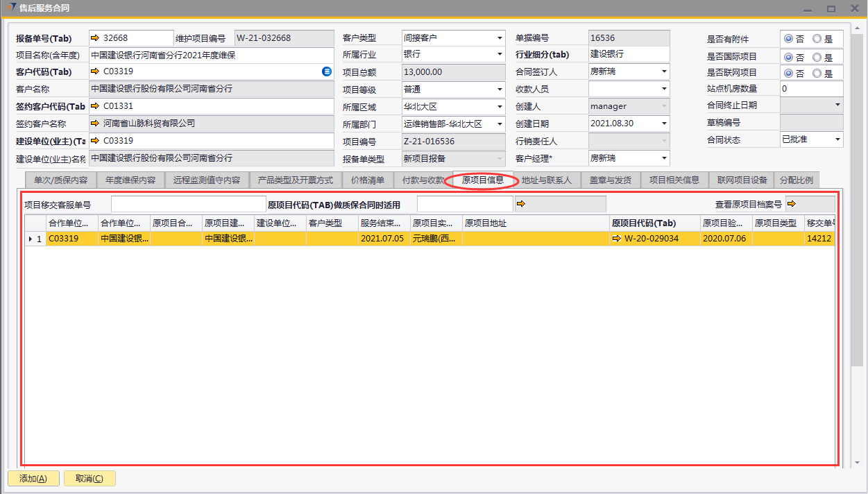Click the arrow icon next to 查看原项目档案号

[791, 204]
